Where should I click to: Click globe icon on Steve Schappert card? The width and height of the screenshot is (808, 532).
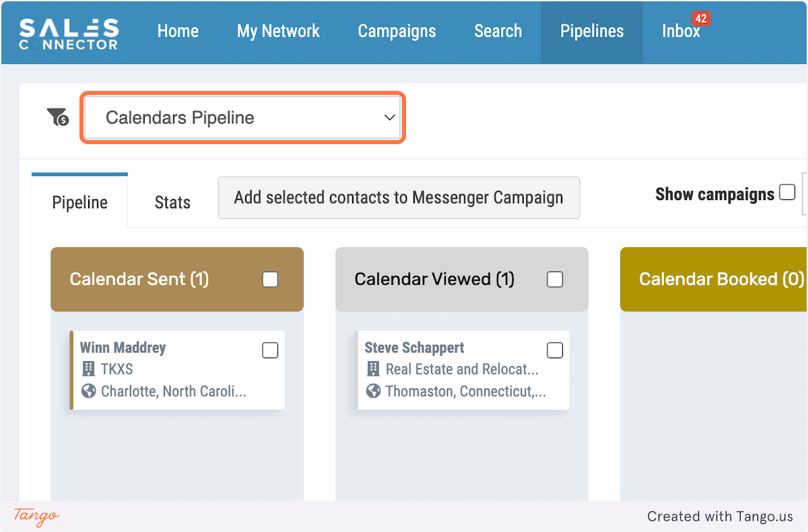pyautogui.click(x=373, y=391)
